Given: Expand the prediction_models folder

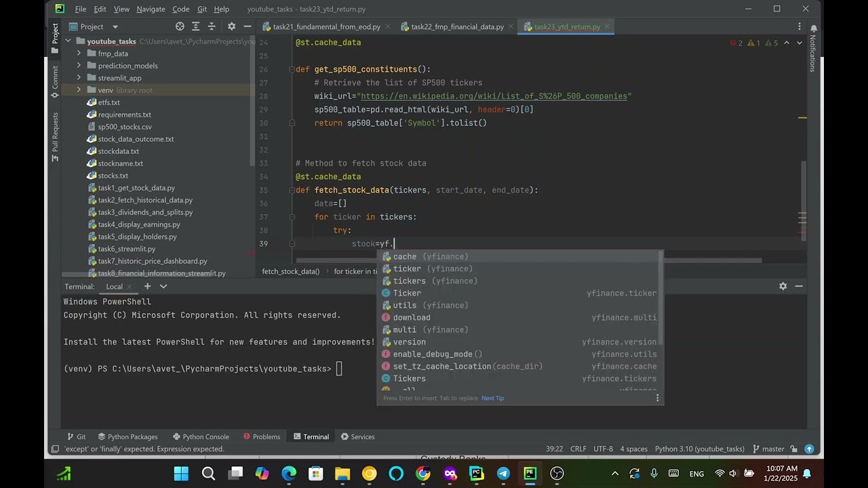Looking at the screenshot, I should pos(79,66).
